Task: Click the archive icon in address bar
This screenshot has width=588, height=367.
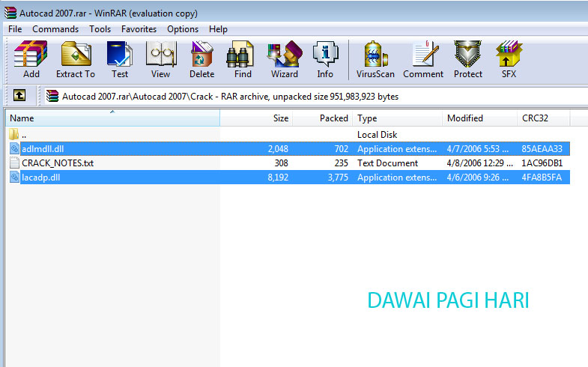Action: (x=52, y=96)
